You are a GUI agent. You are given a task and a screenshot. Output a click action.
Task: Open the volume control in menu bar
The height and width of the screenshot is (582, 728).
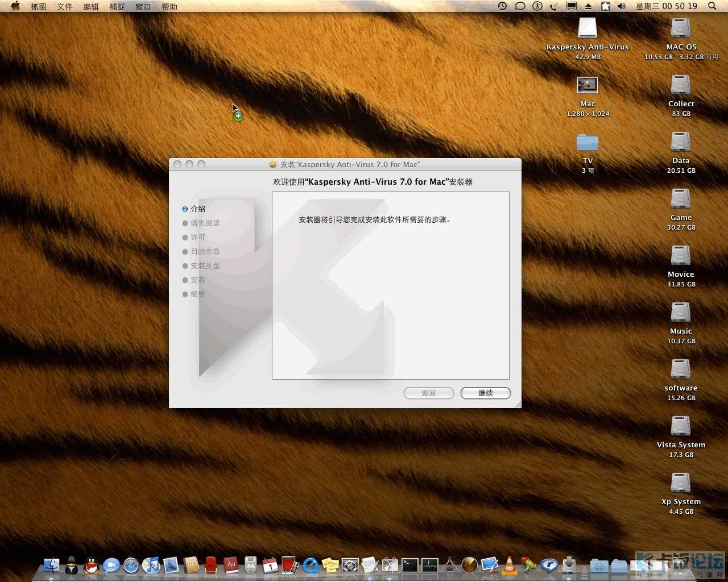pos(622,6)
